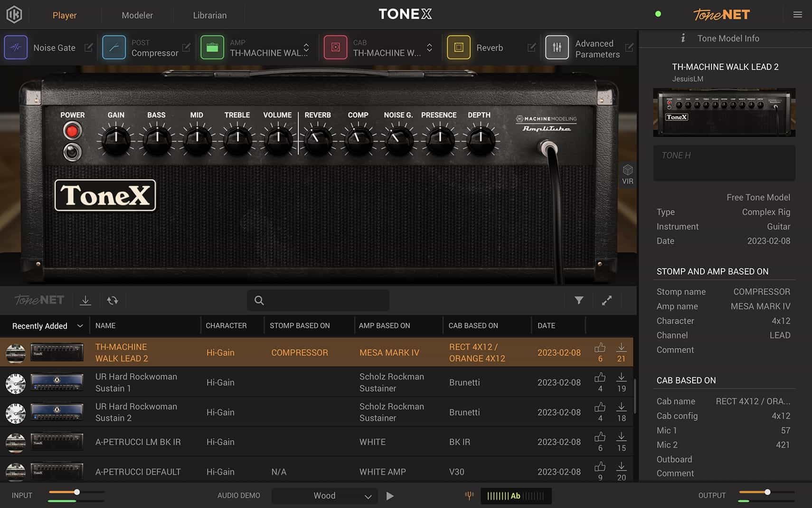This screenshot has height=508, width=812.
Task: Select TH-MACHINE WALK LEAD 2 row name
Action: [122, 353]
